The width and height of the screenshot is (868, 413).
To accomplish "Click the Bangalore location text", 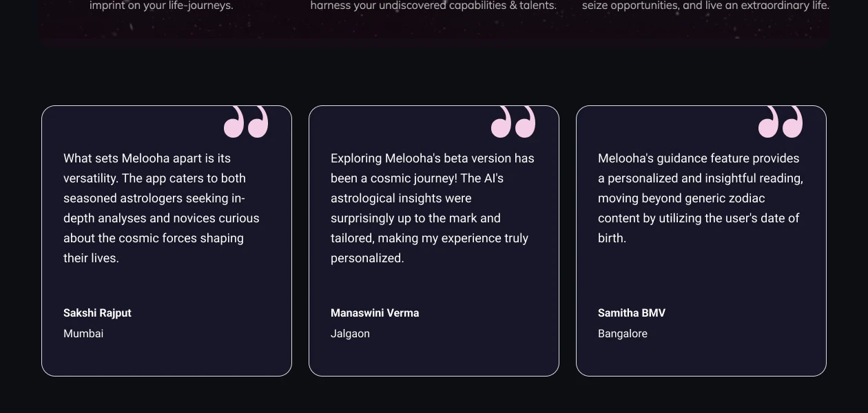I will 623,333.
